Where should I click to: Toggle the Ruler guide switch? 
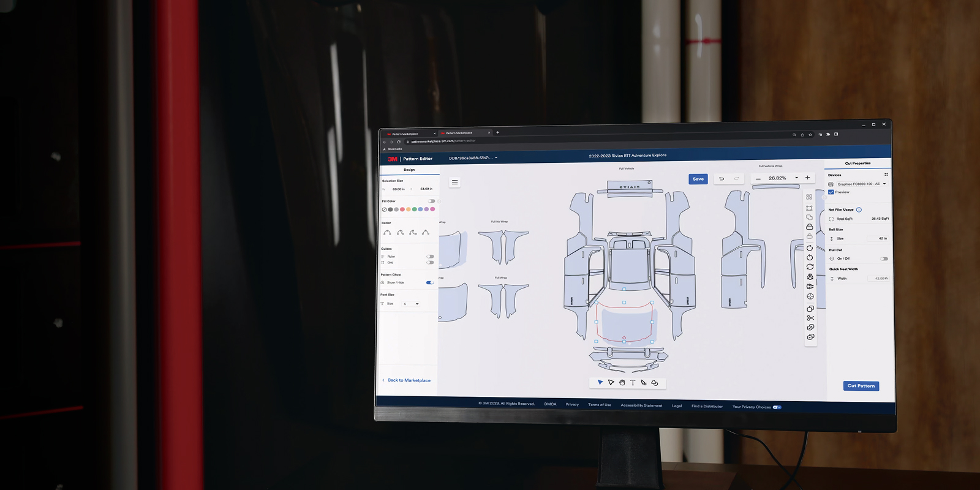(x=430, y=257)
